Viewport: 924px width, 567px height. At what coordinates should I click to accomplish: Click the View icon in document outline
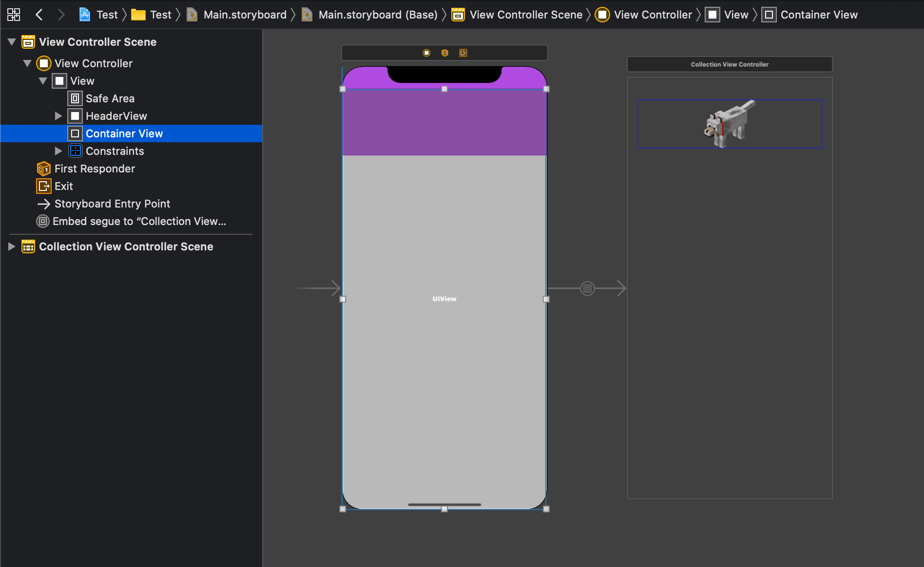59,81
